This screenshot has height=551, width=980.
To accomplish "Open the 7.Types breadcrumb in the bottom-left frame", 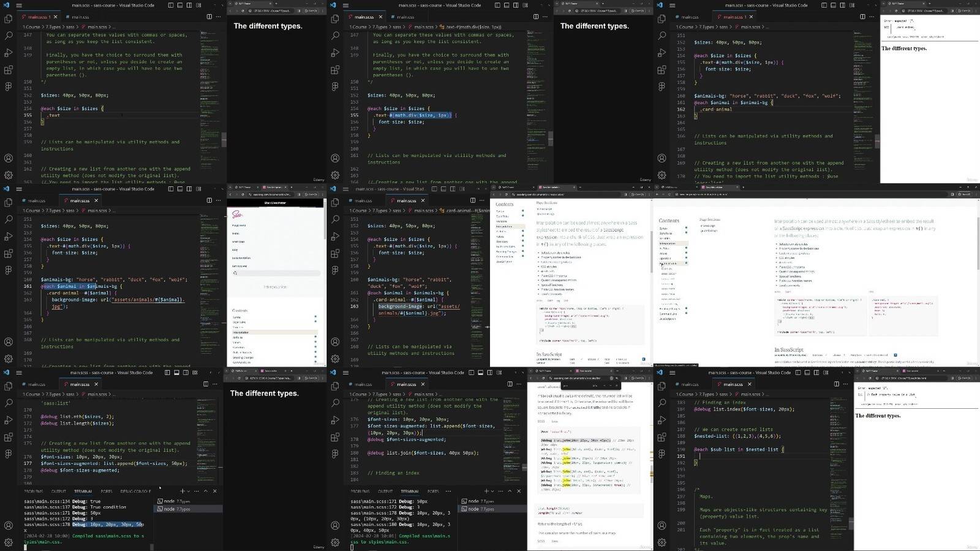I will 53,394.
